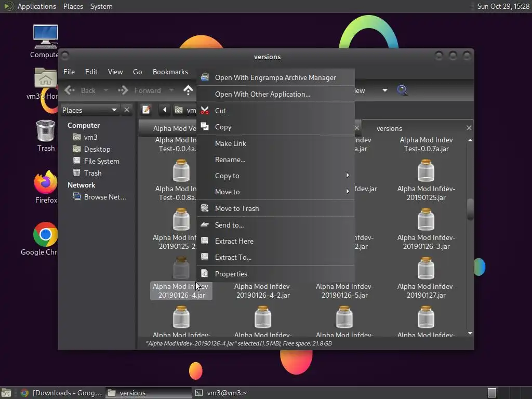Select Alpha Mod Infdev-20190125.jar file

(x=426, y=181)
